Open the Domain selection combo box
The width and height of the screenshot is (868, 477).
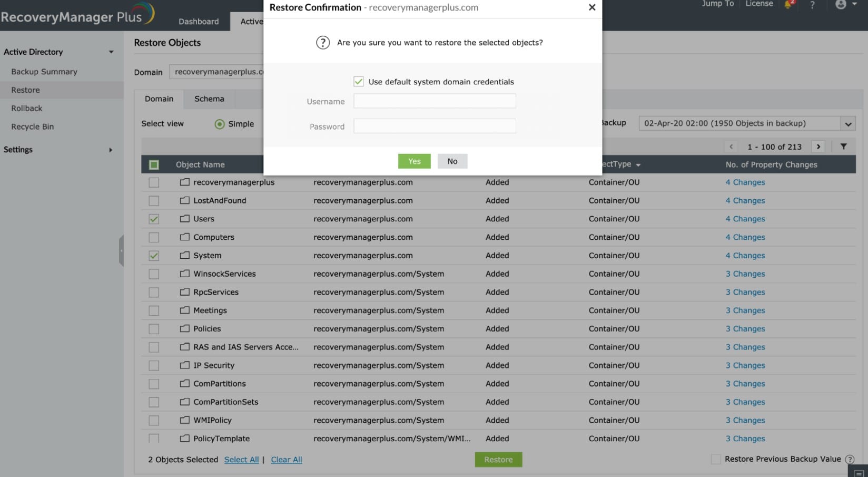tap(216, 72)
